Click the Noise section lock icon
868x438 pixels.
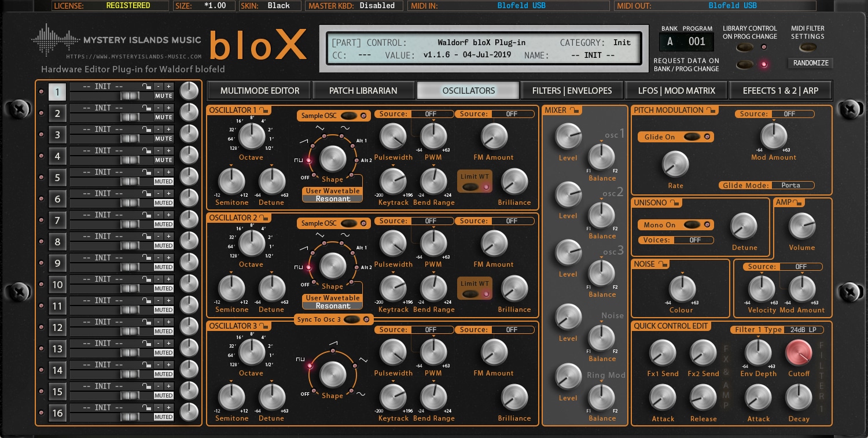pos(663,264)
